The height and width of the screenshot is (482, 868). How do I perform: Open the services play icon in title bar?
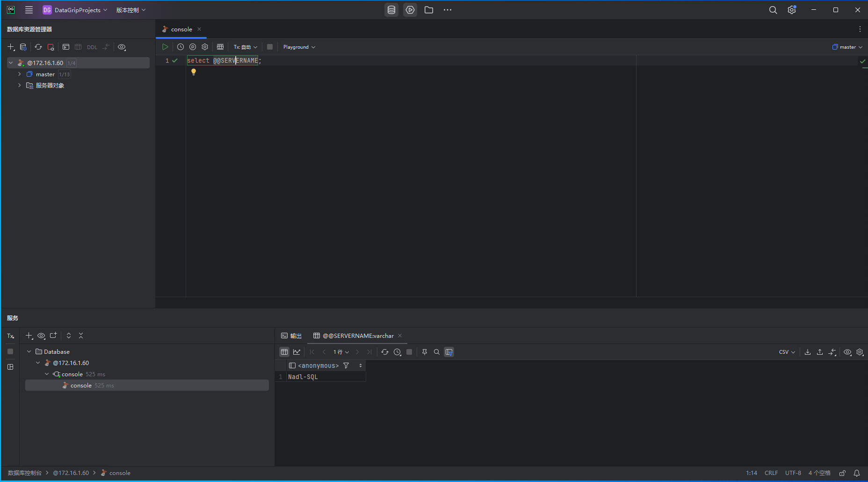410,10
